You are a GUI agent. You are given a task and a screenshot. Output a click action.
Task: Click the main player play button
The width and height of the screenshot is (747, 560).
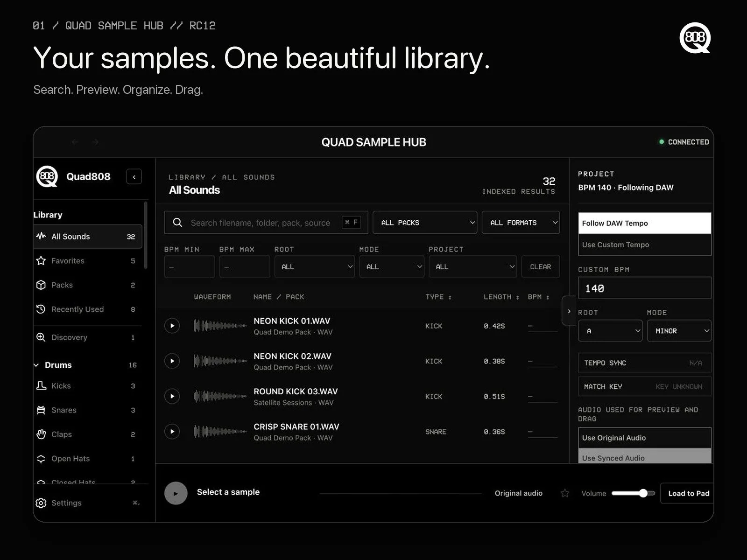coord(176,493)
